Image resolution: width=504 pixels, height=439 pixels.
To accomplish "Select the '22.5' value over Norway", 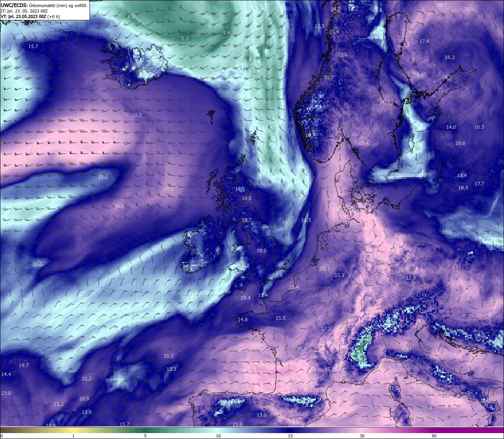I will pos(342,55).
